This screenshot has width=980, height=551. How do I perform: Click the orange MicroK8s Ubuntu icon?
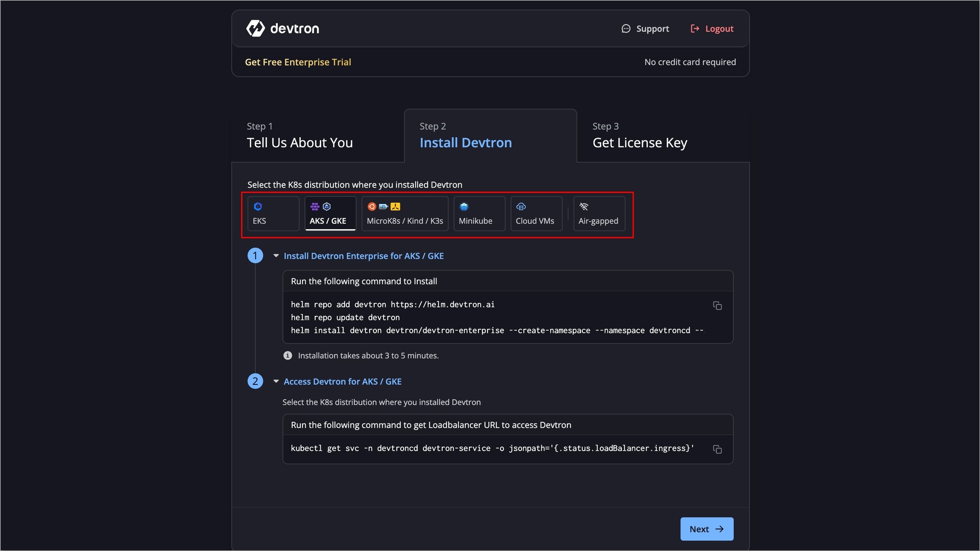(372, 207)
